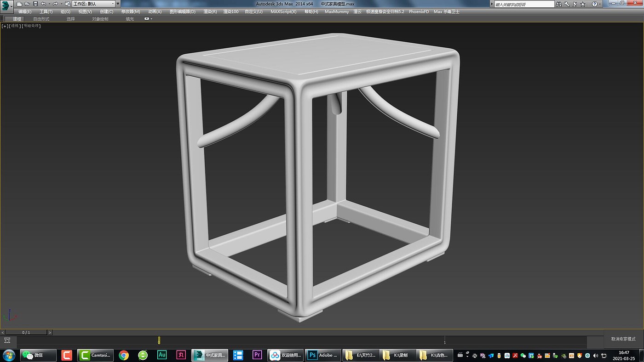Expand the Undo history dropdown arrow
644x362 pixels.
click(x=49, y=4)
